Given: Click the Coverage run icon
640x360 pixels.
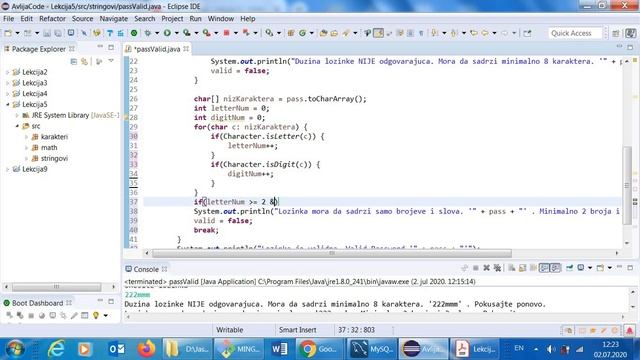Looking at the screenshot, I should point(187,33).
